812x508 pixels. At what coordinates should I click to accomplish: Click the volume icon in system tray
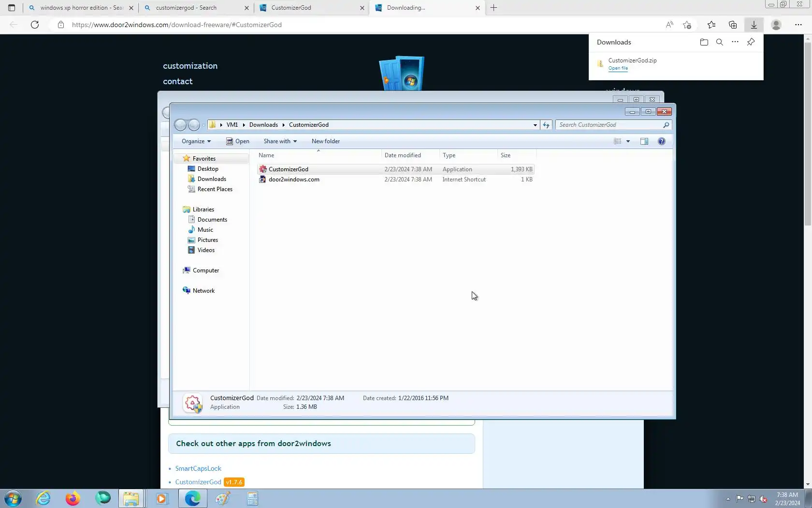pos(764,499)
